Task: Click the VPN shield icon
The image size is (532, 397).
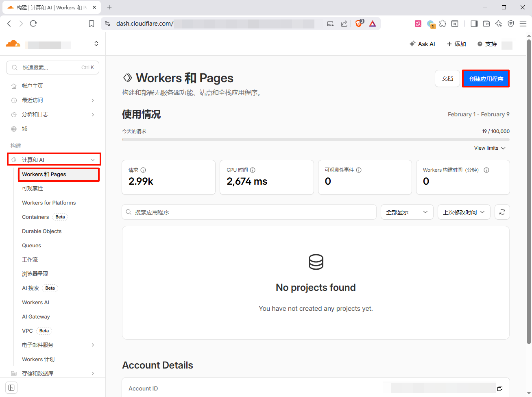Action: tap(511, 24)
